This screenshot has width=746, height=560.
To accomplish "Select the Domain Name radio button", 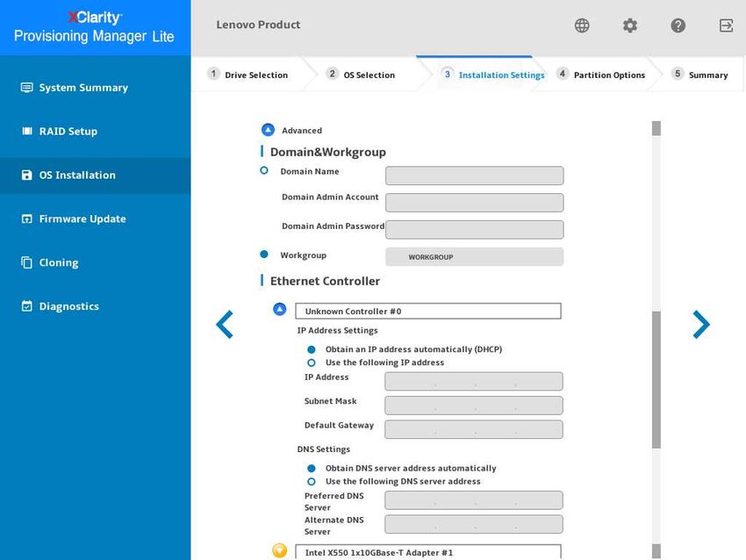I will (264, 171).
